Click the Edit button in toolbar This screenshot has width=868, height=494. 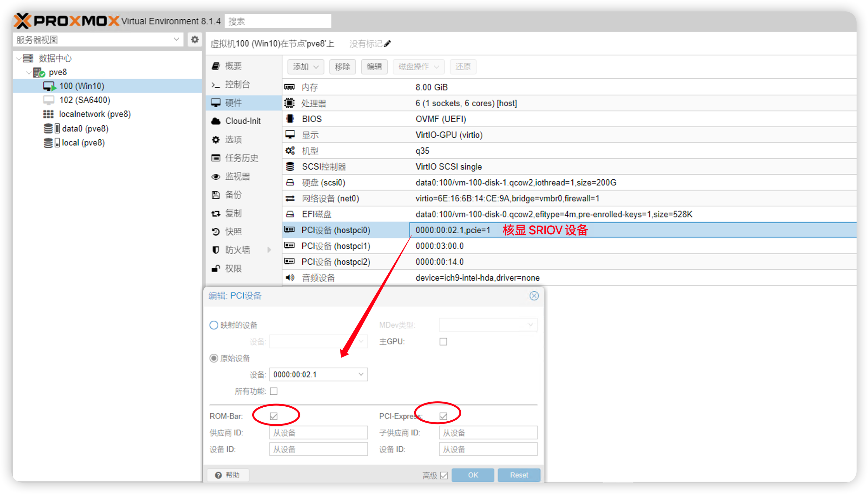pos(374,66)
